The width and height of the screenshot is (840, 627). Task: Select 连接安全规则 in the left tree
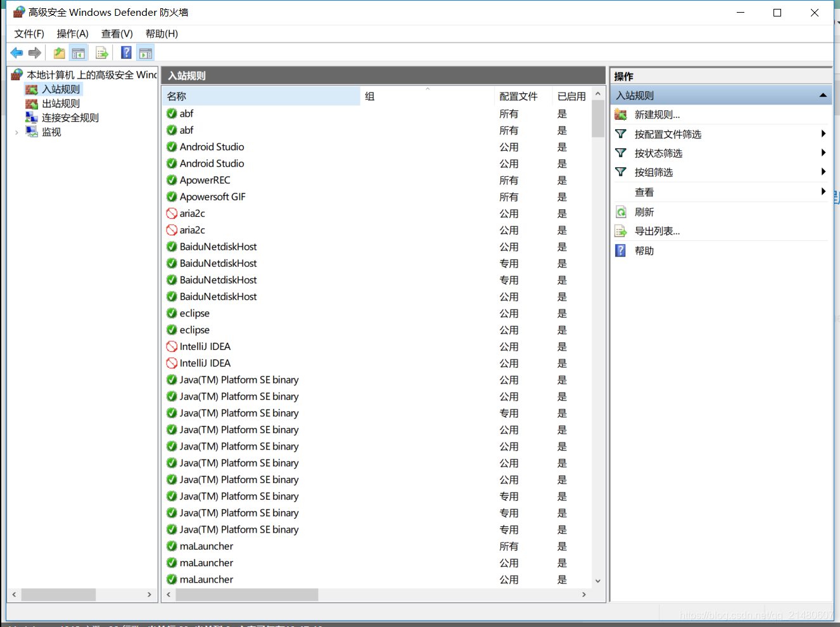pyautogui.click(x=70, y=118)
